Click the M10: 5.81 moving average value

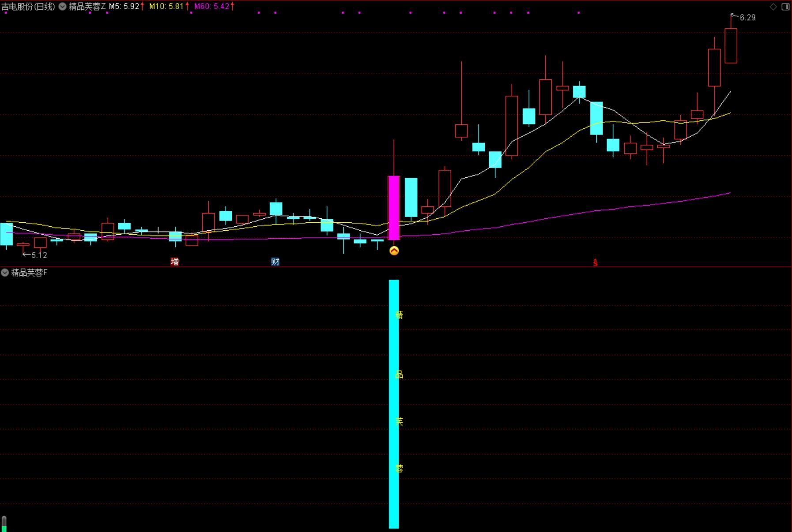pyautogui.click(x=166, y=7)
